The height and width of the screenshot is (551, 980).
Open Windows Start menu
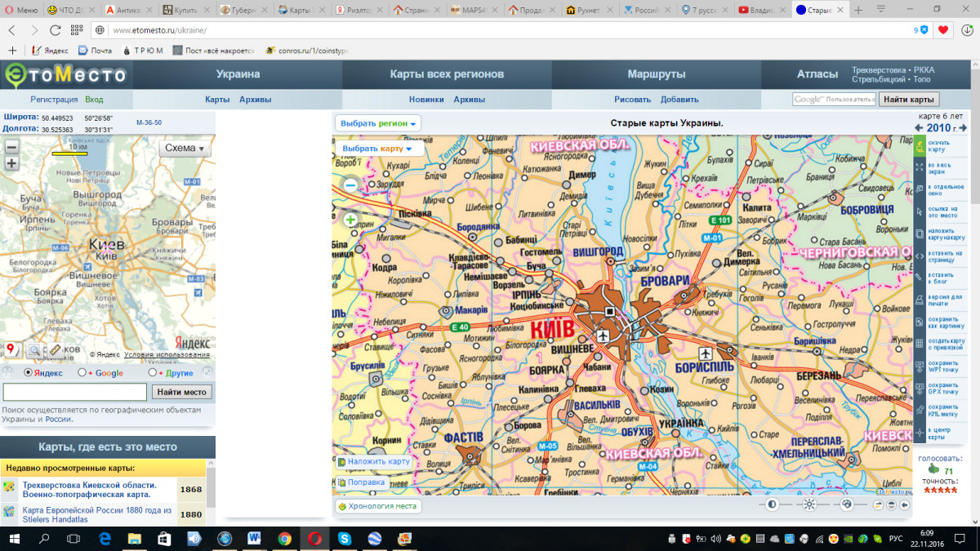15,539
